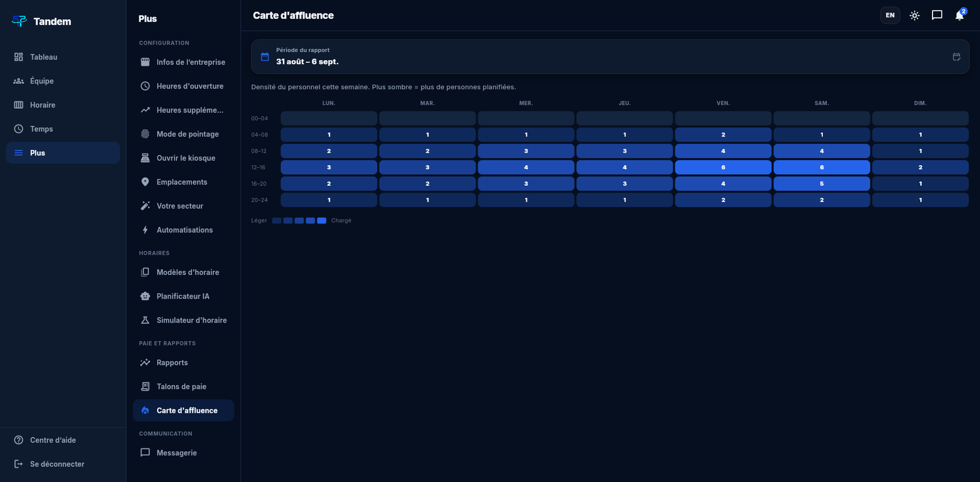Open the Rapports page

coord(183,363)
